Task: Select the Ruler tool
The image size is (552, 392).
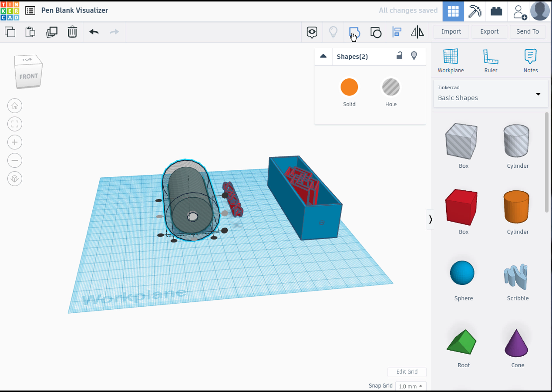Action: (x=491, y=61)
